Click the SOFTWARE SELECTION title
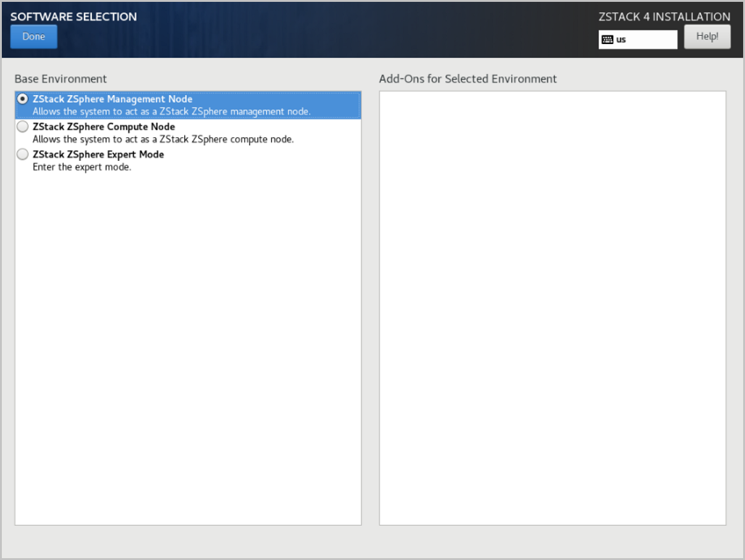Image resolution: width=745 pixels, height=560 pixels. [x=73, y=17]
